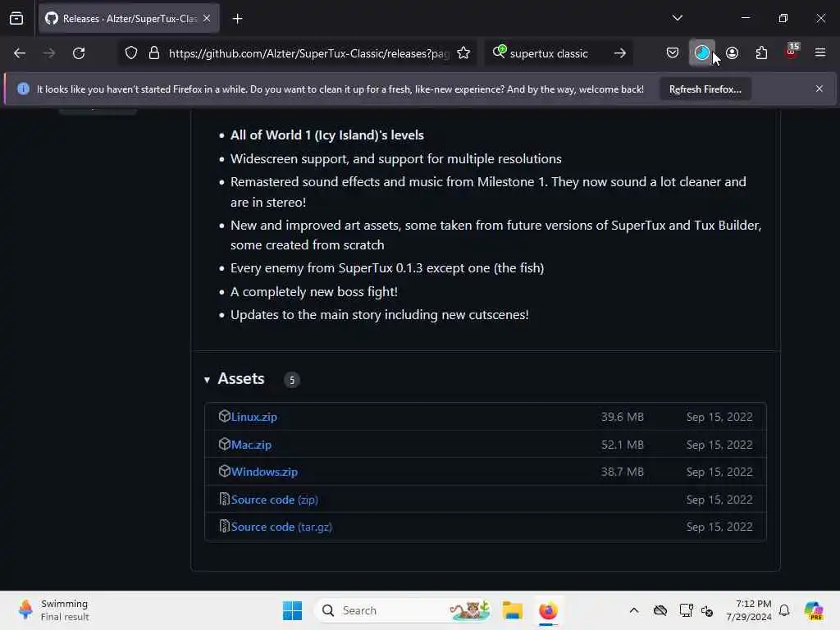Screen dimensions: 840x630
Task: Download Windows.zip asset
Action: [265, 472]
